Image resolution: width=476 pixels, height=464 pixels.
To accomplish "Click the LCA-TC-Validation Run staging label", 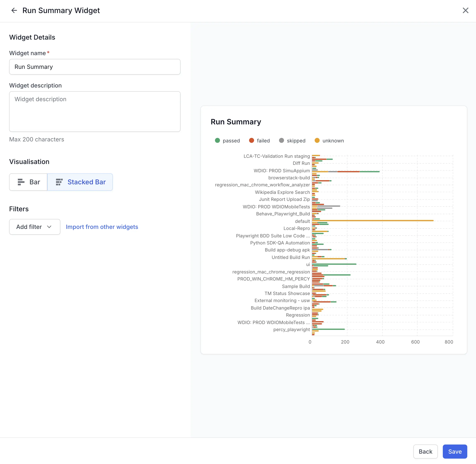I will click(x=277, y=156).
